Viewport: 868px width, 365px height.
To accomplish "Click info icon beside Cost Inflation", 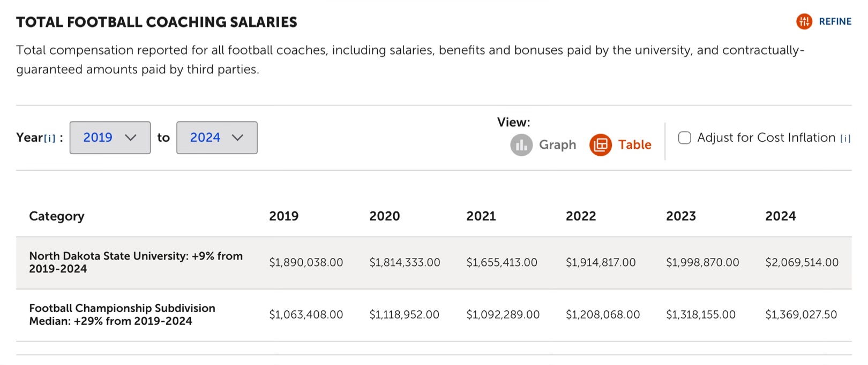I will (845, 139).
